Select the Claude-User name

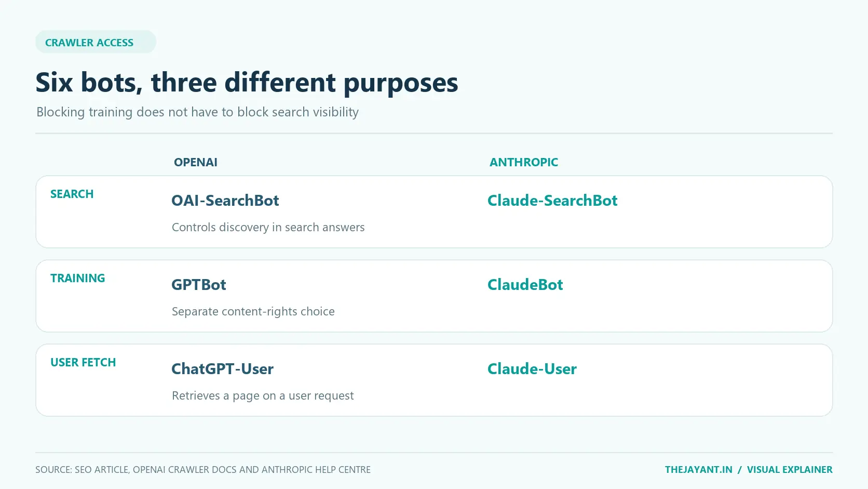coord(532,369)
